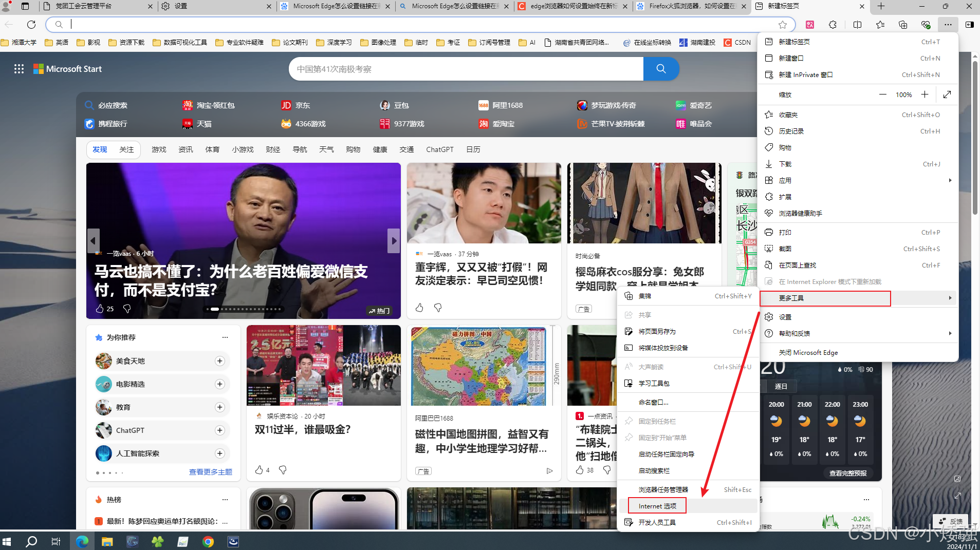Screen dimensions: 980x550
Task: Launch Chrome from the taskbar
Action: click(x=208, y=541)
